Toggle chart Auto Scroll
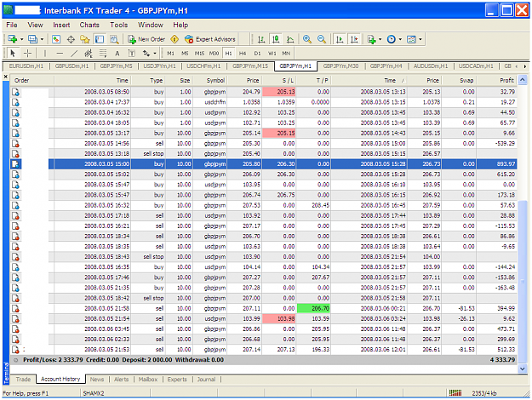This screenshot has height=400, width=532. [x=339, y=39]
